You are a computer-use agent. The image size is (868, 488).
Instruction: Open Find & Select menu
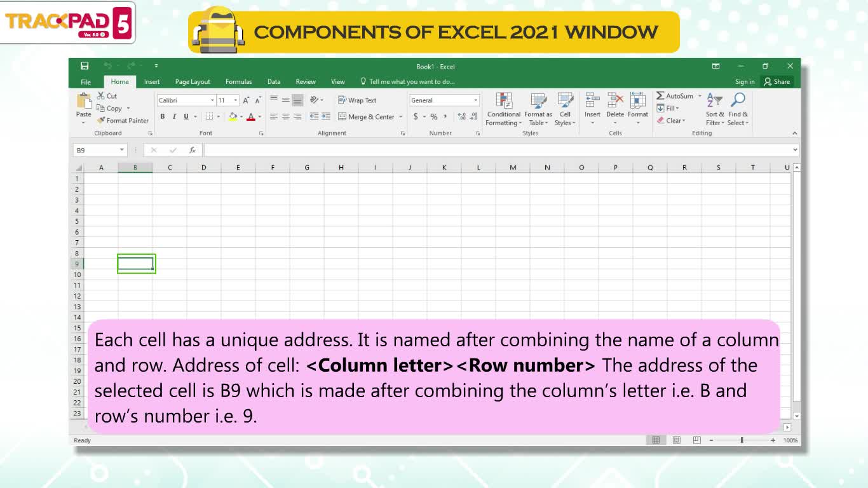[738, 109]
